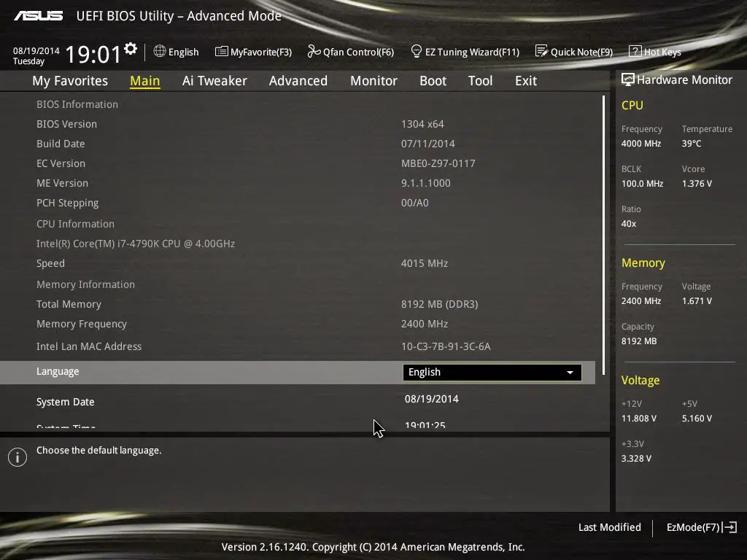Click the Intel Core i7-4790K CPU line

pyautogui.click(x=136, y=244)
